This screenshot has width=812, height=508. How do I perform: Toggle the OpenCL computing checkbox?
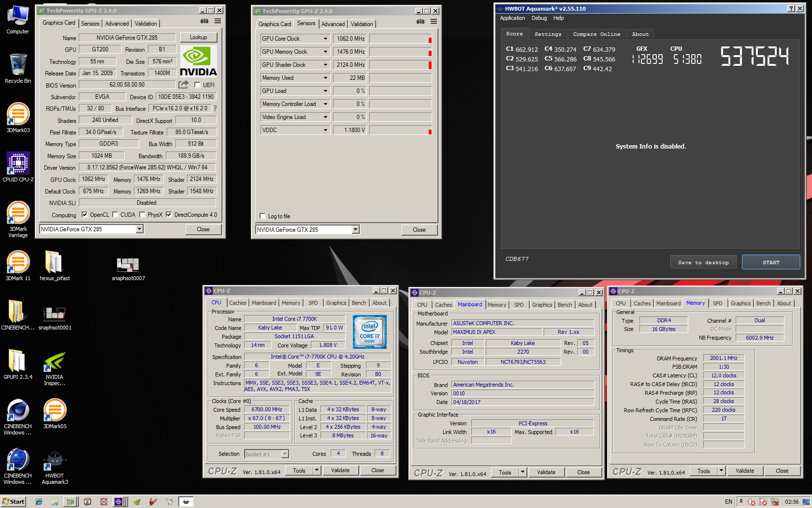[85, 215]
